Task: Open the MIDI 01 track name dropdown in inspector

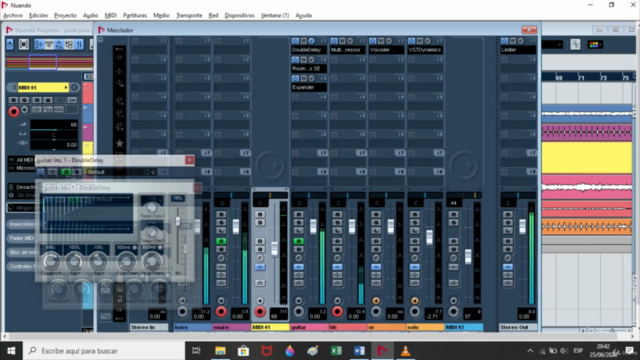Action: tap(42, 87)
